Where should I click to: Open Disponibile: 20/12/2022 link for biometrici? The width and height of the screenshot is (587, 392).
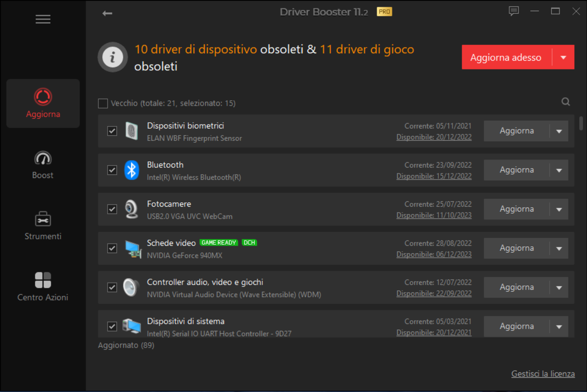(x=434, y=137)
